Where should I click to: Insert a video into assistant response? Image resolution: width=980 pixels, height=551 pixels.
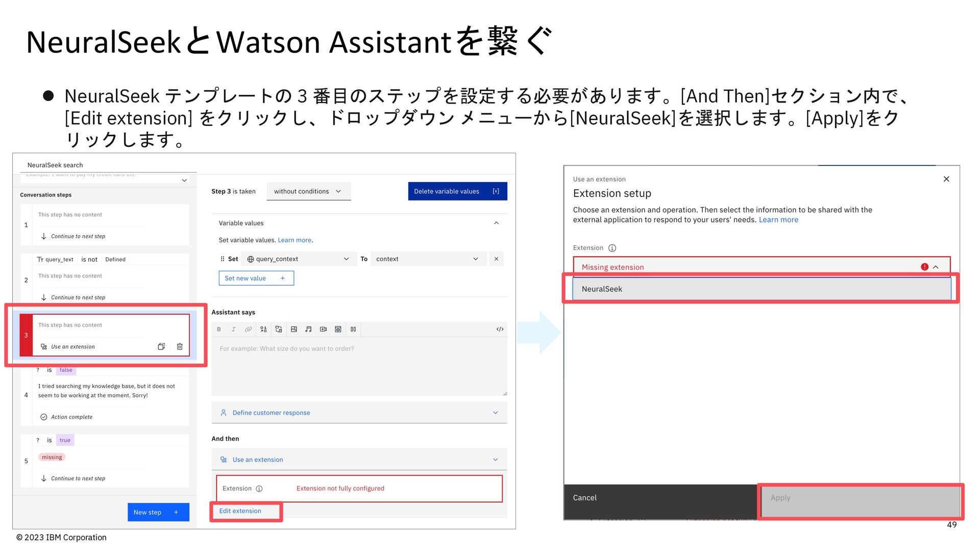[323, 330]
